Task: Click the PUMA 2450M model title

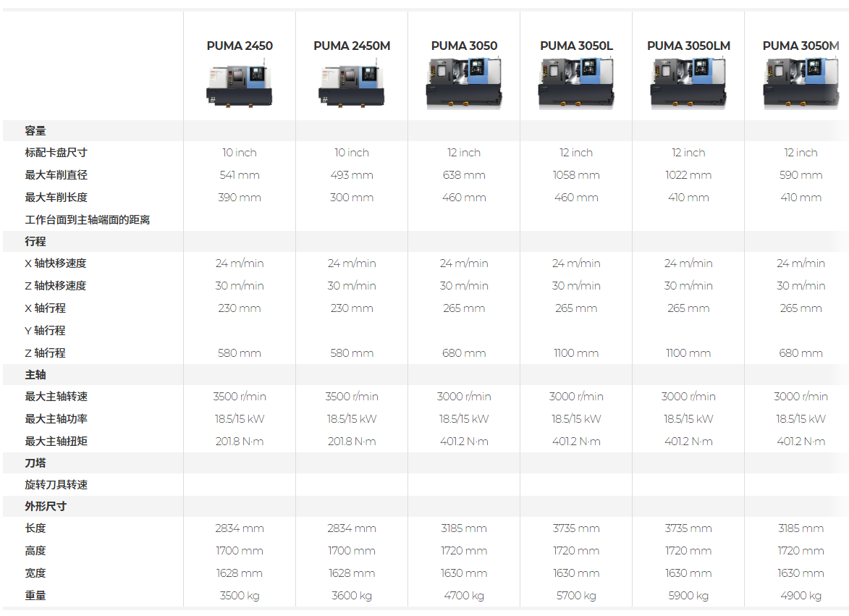Action: pos(352,46)
